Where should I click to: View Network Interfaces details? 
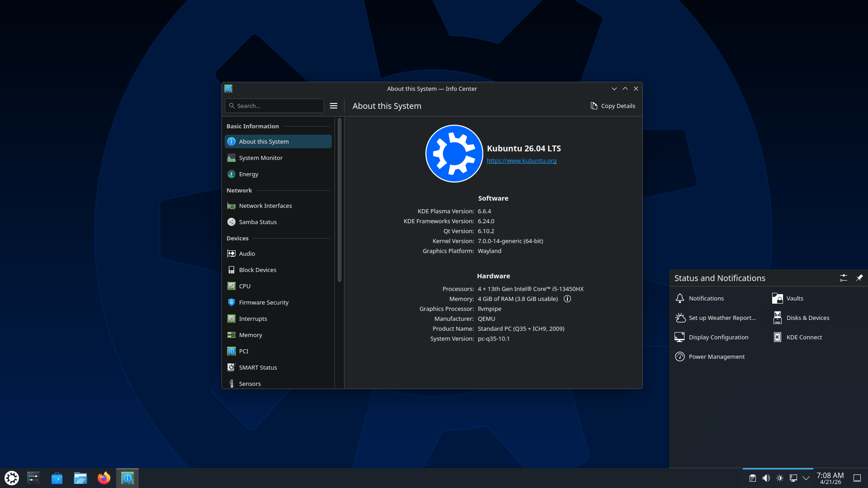click(x=265, y=205)
